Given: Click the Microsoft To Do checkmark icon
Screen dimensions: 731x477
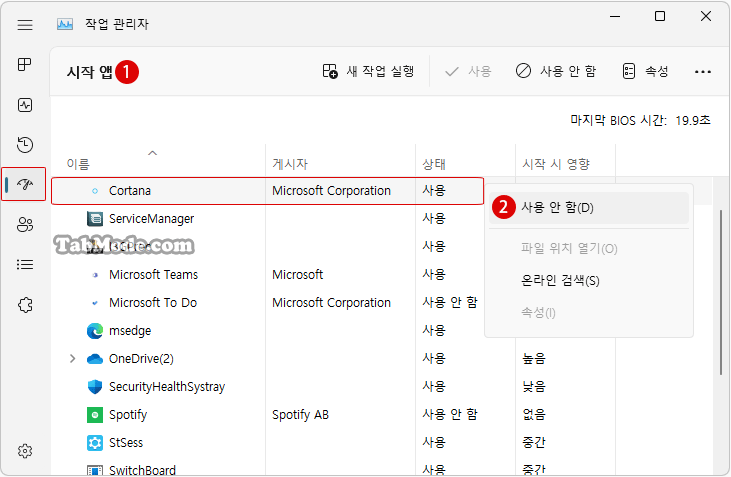Looking at the screenshot, I should [x=95, y=303].
